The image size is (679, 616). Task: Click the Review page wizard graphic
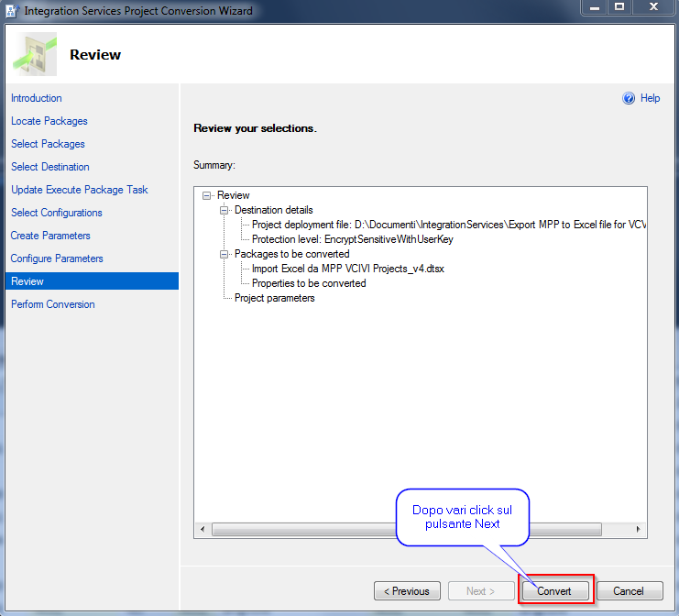(x=35, y=55)
